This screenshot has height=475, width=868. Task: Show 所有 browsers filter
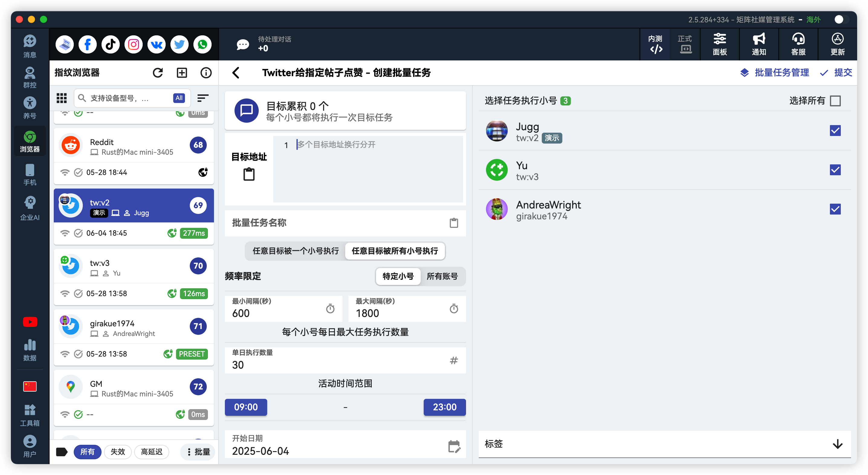point(87,452)
